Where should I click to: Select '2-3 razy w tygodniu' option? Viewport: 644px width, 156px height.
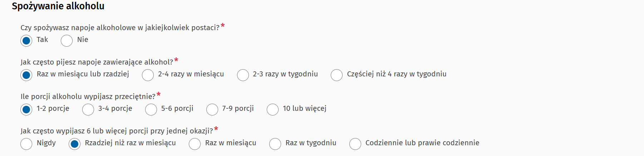pos(243,75)
